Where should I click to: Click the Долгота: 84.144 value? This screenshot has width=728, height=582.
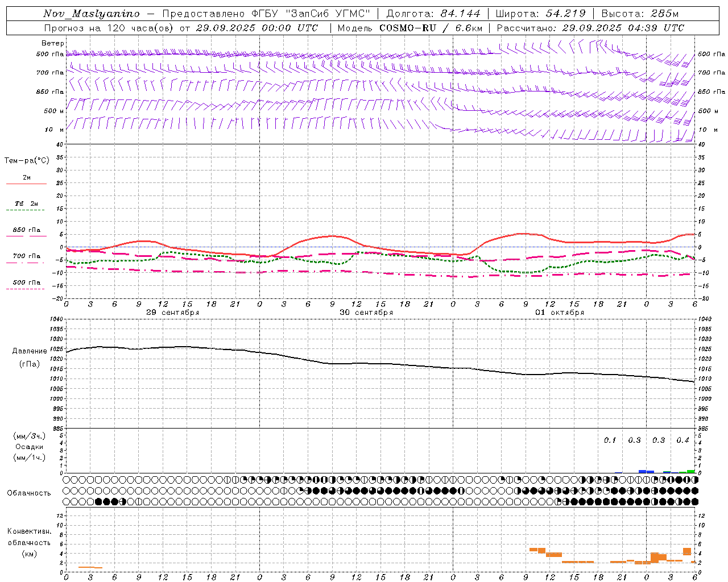(x=433, y=14)
